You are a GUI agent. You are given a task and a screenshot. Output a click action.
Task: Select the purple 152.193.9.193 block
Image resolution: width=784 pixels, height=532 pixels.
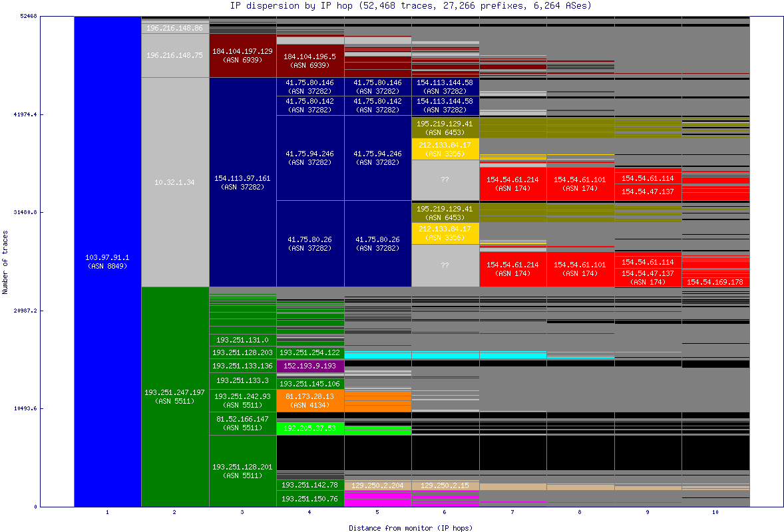pos(309,366)
